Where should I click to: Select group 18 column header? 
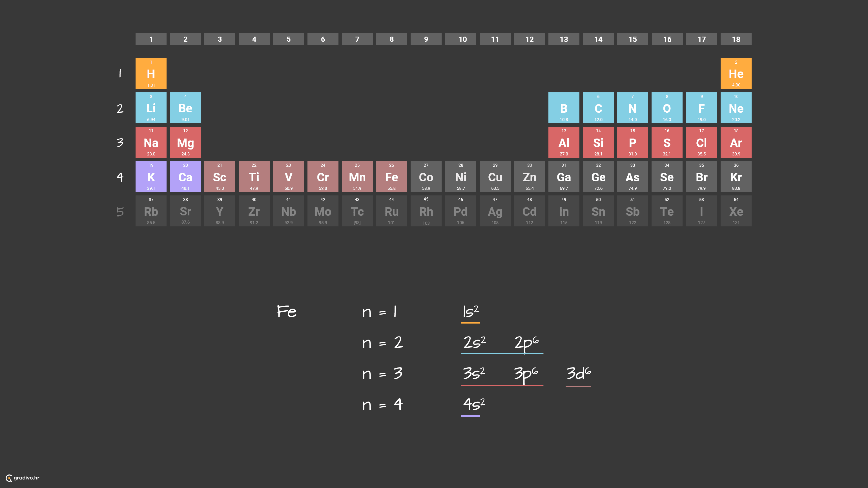pyautogui.click(x=736, y=39)
